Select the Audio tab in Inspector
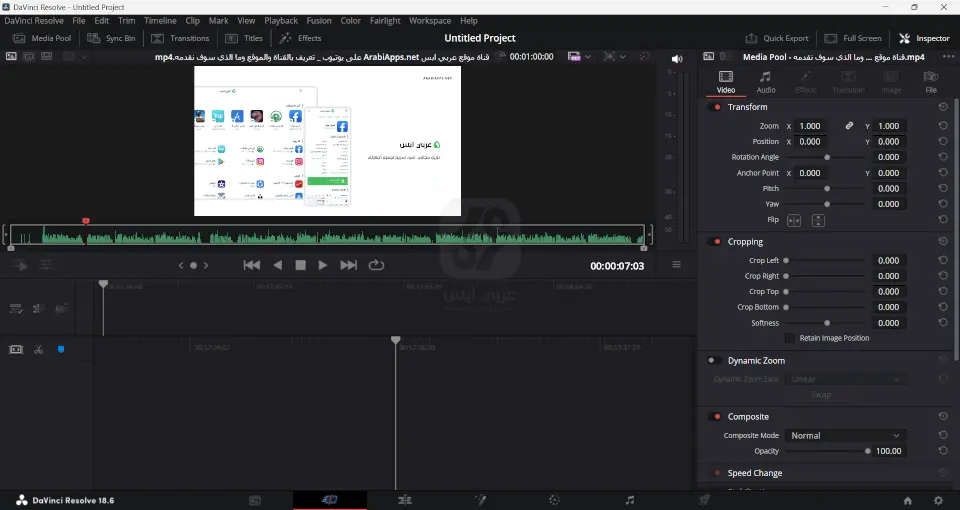 pyautogui.click(x=765, y=82)
